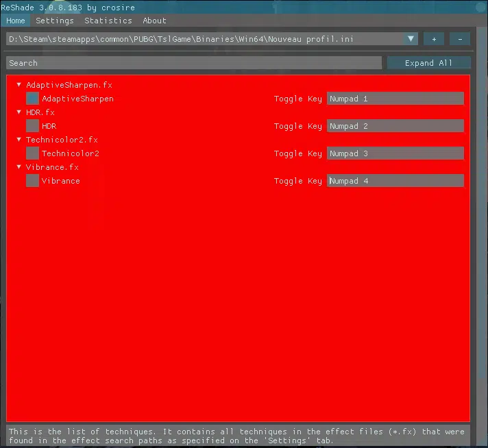The width and height of the screenshot is (488, 448).
Task: Toggle the HDR technique checkbox
Action: (x=32, y=126)
